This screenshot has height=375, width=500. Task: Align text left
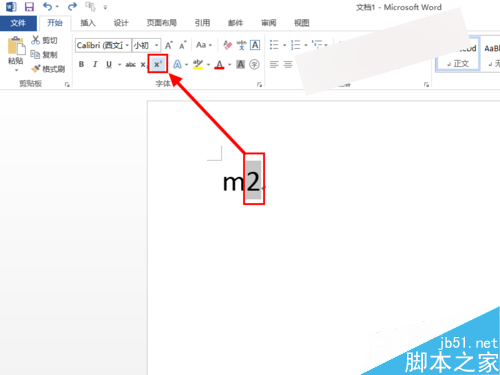tap(274, 64)
